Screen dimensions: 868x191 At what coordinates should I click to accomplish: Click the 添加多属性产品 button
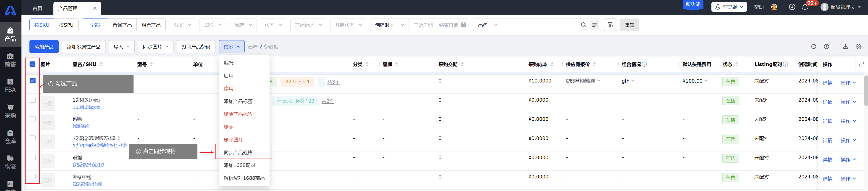pos(83,47)
